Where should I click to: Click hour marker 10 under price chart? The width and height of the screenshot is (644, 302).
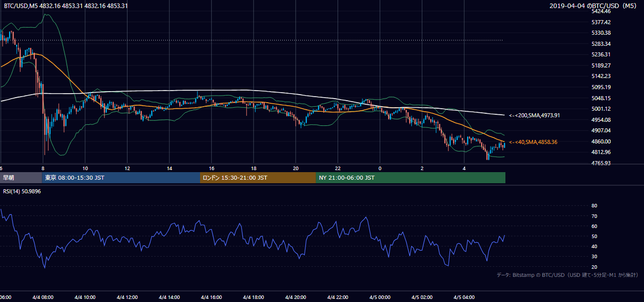(85, 168)
